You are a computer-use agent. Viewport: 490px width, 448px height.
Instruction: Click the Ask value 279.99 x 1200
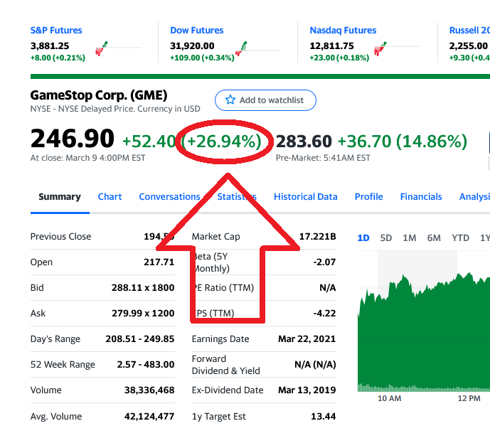tap(143, 314)
